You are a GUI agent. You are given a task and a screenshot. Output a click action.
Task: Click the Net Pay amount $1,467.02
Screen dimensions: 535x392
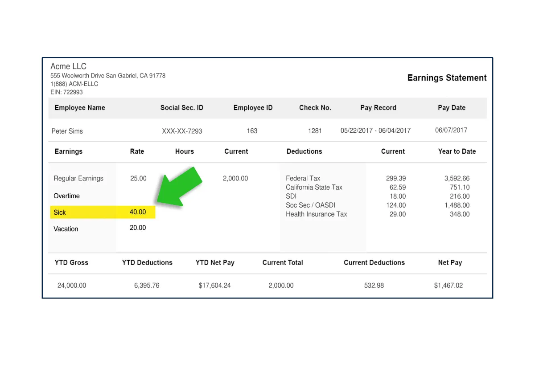pyautogui.click(x=448, y=286)
